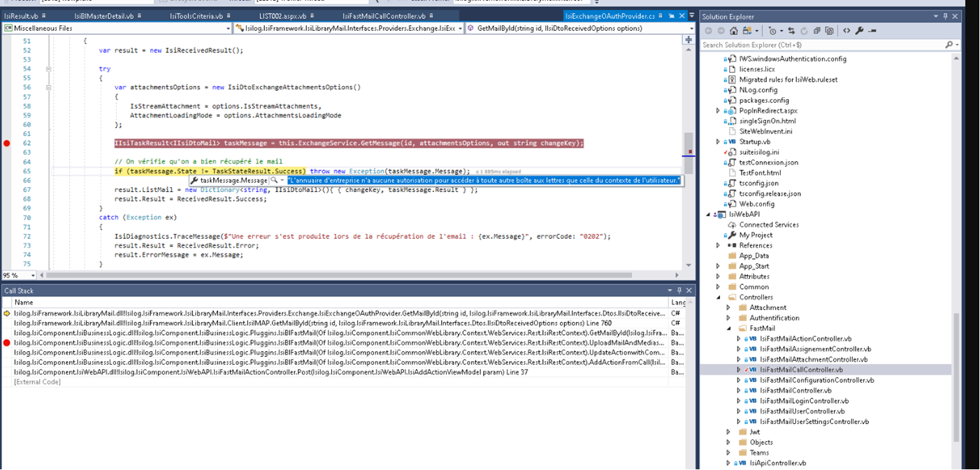
Task: Collapse the FastMail folder
Action: (728, 328)
